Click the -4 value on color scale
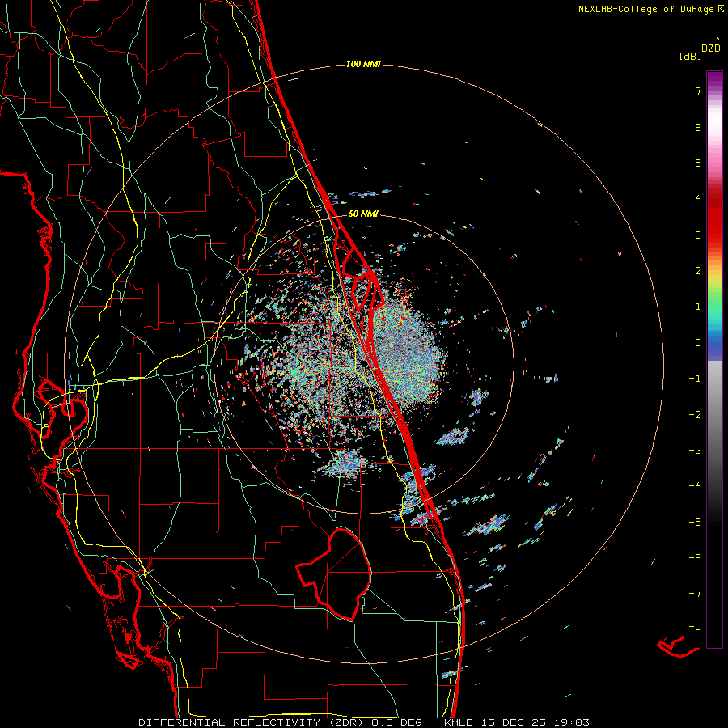728x728 pixels. tap(695, 485)
